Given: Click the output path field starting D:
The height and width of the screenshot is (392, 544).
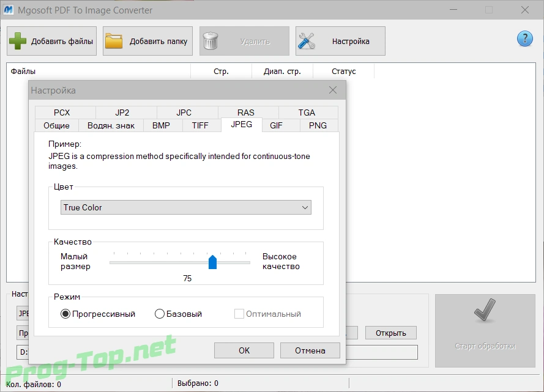Looking at the screenshot, I should pos(217,352).
